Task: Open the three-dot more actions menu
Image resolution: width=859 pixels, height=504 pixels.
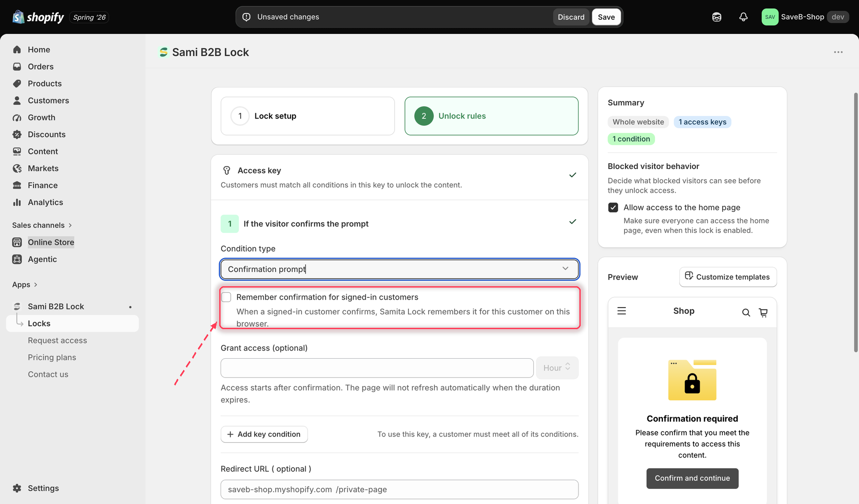Action: (x=838, y=52)
